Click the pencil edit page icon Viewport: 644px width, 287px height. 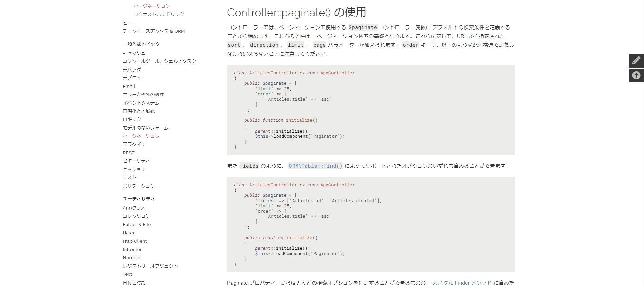pyautogui.click(x=636, y=60)
